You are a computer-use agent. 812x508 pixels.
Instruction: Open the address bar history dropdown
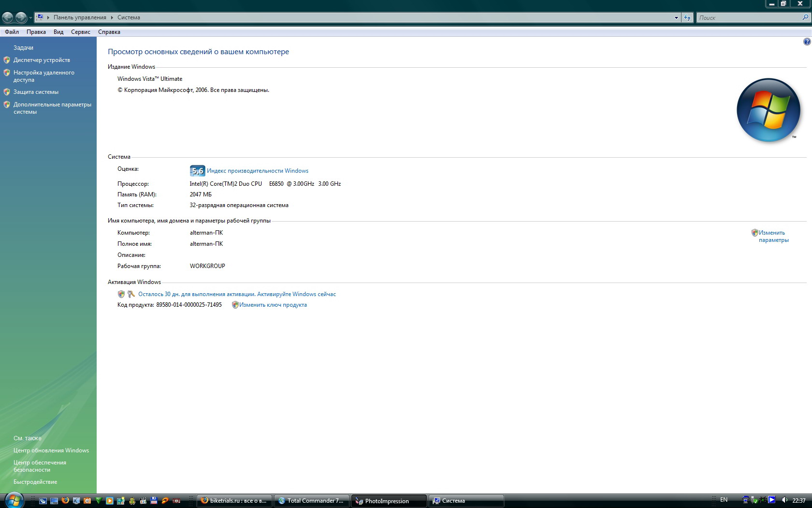click(x=676, y=17)
